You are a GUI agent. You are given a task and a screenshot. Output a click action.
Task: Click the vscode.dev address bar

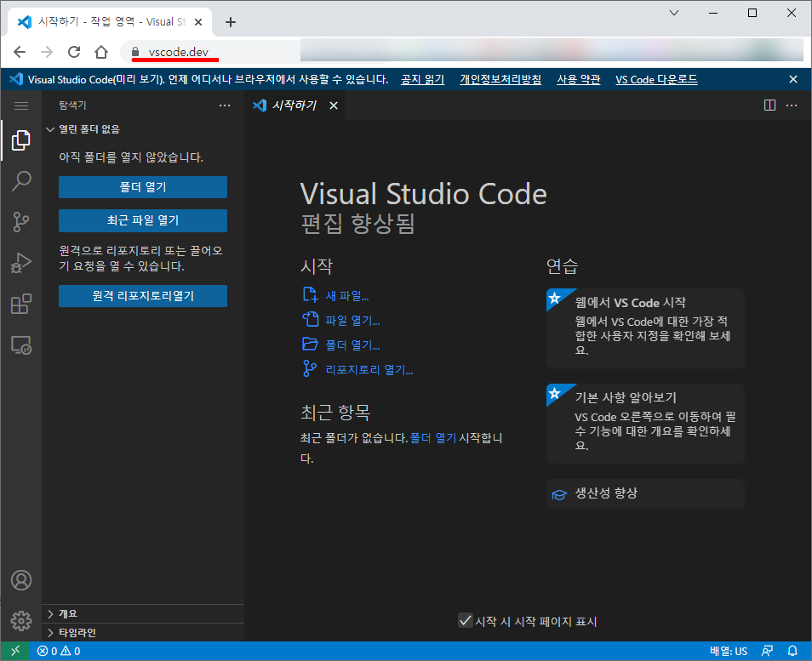tap(178, 52)
